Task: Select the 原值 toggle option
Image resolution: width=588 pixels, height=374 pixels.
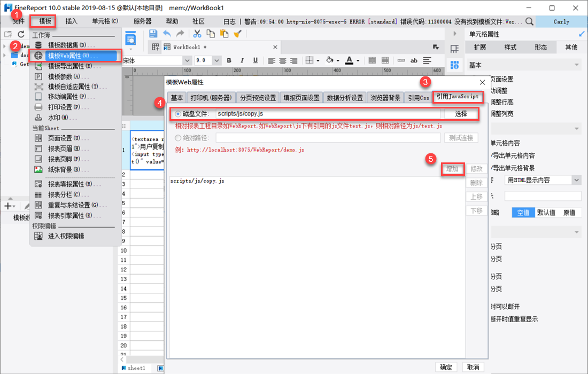Action: (569, 213)
